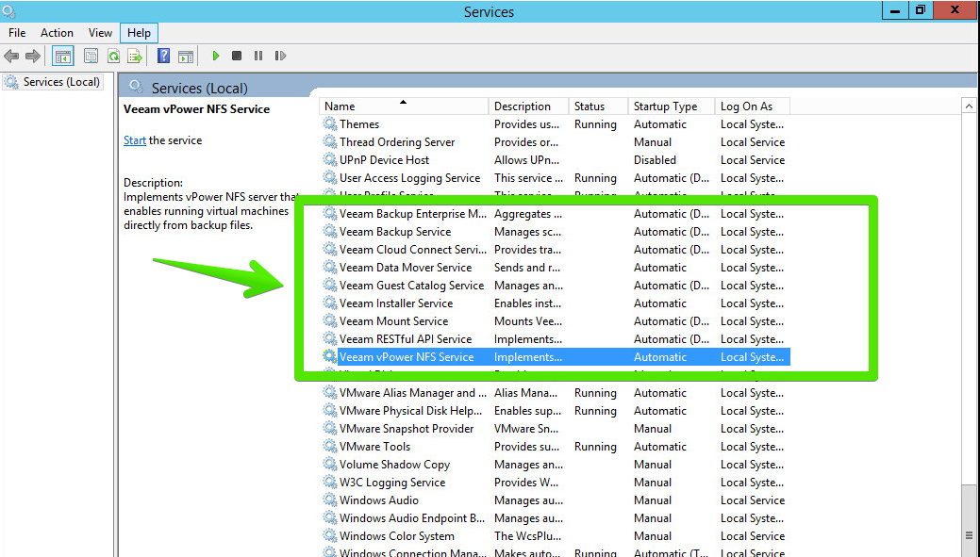Image resolution: width=980 pixels, height=557 pixels.
Task: Select the Windows Audio service
Action: tap(555, 500)
